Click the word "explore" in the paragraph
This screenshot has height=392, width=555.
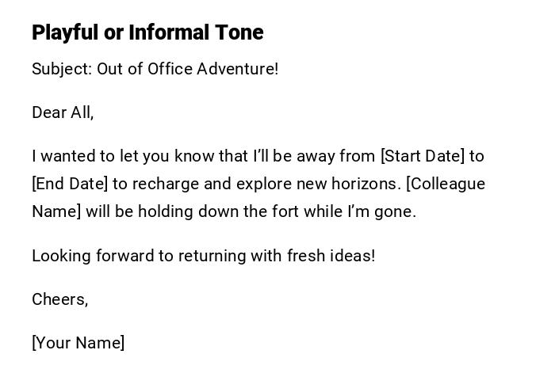click(x=263, y=184)
